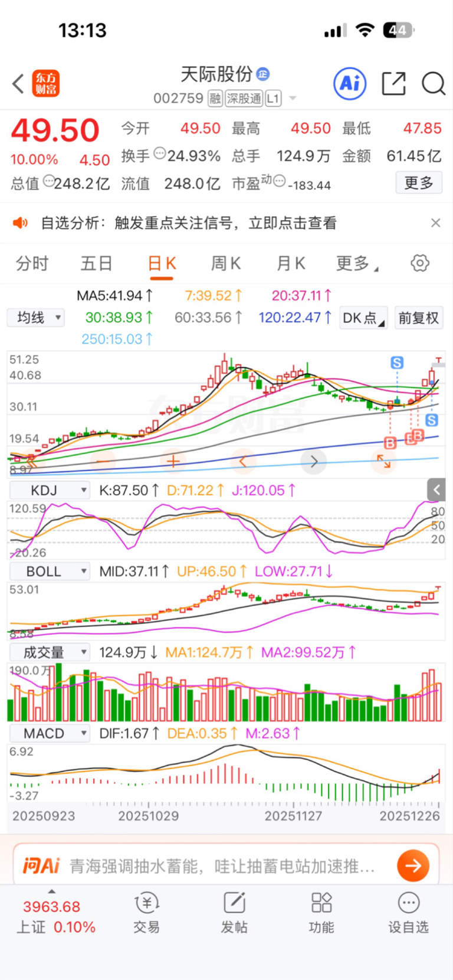Image resolution: width=453 pixels, height=980 pixels.
Task: Open the DK点 dropdown
Action: (363, 318)
